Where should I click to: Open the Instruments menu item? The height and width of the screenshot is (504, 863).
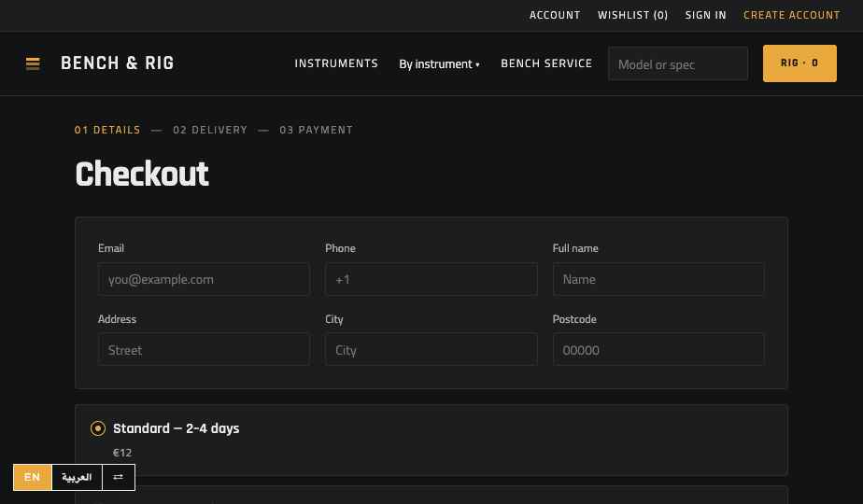(336, 63)
